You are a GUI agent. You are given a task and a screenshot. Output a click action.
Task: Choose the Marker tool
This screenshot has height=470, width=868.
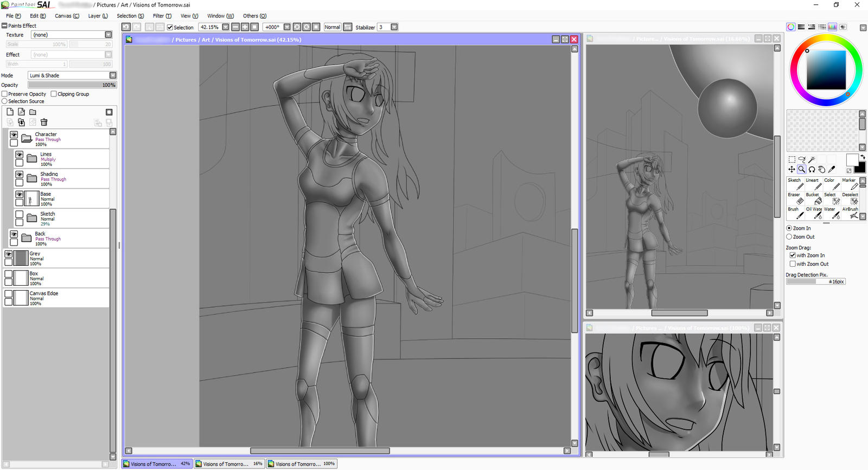click(x=850, y=184)
